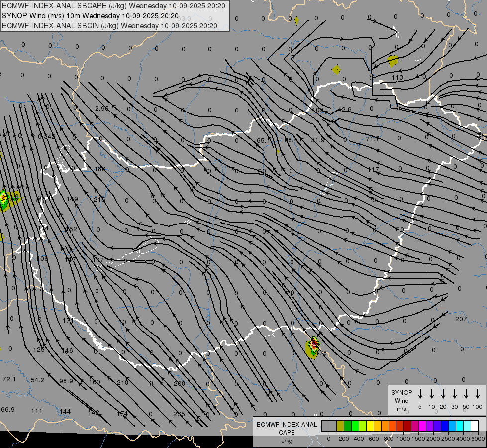Viewport: 487px width, 448px height.
Task: Click the map value 215
Action: [99, 199]
